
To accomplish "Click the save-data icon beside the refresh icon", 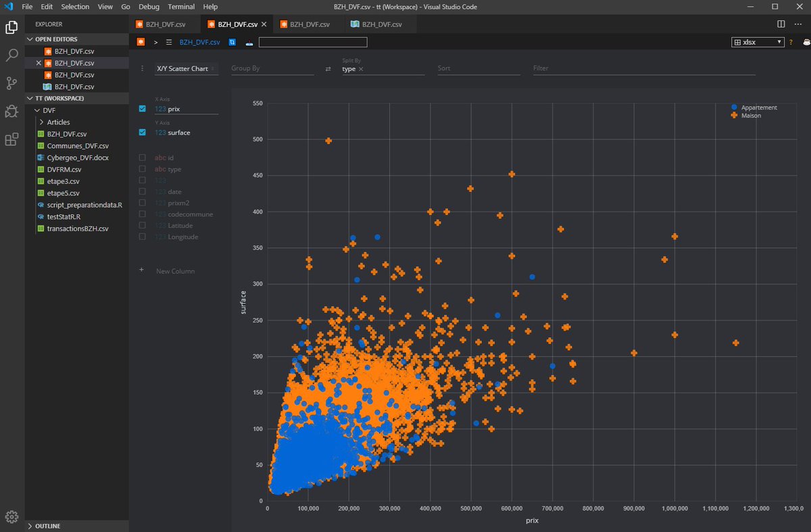I will (249, 43).
